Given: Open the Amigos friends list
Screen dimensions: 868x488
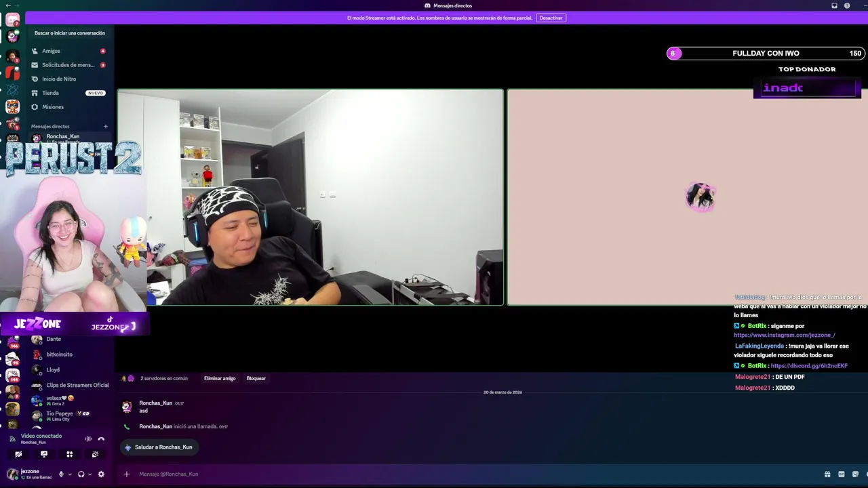Looking at the screenshot, I should click(68, 51).
